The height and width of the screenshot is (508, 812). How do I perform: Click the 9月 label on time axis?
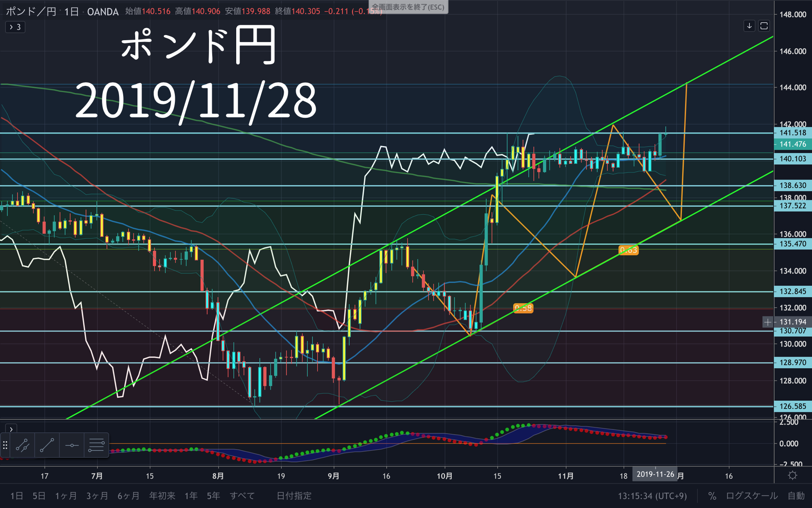click(334, 476)
